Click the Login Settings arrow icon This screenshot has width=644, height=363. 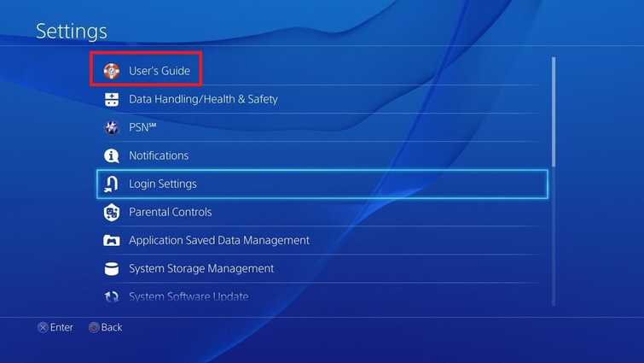[111, 184]
